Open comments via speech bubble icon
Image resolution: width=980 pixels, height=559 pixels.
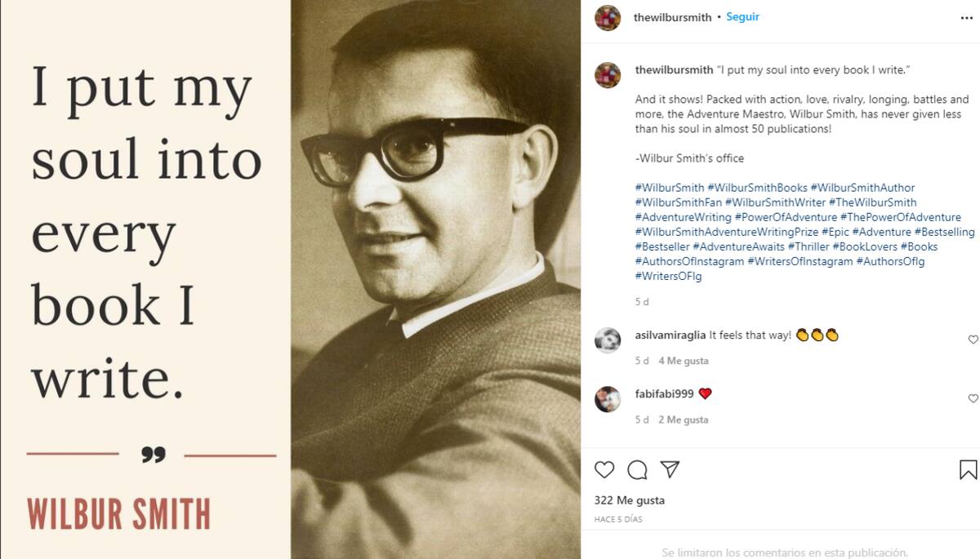[x=637, y=470]
